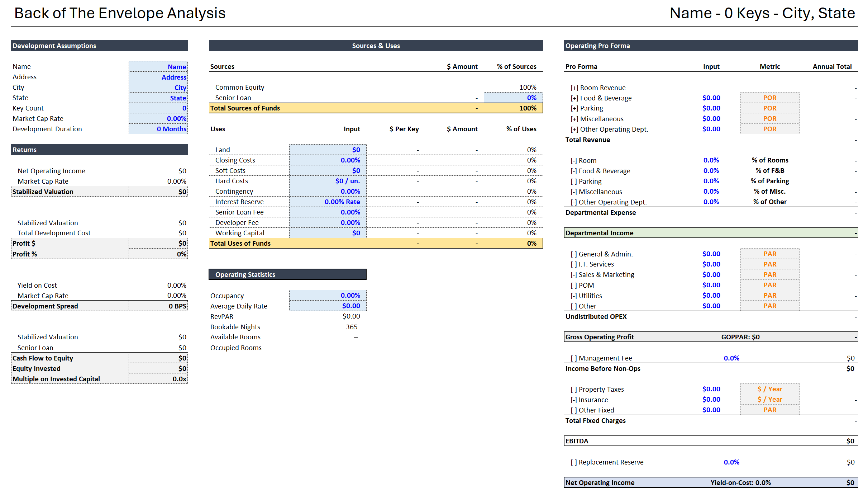Click the 'Name - 0 Keys - City, State' heading
The width and height of the screenshot is (868, 495).
click(762, 13)
